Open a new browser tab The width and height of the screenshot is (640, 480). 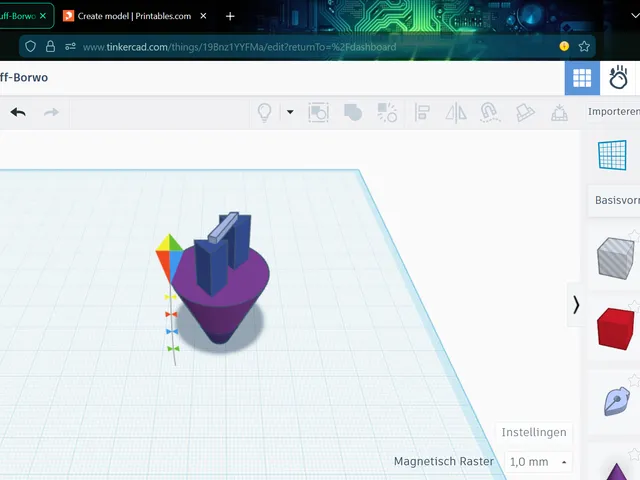click(x=230, y=16)
